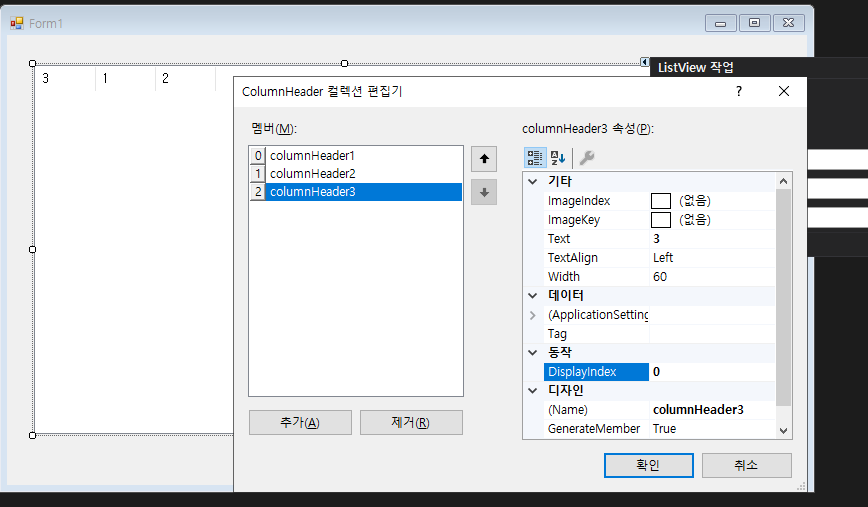Click the ImageIndex image preview box
This screenshot has width=868, height=507.
[660, 201]
